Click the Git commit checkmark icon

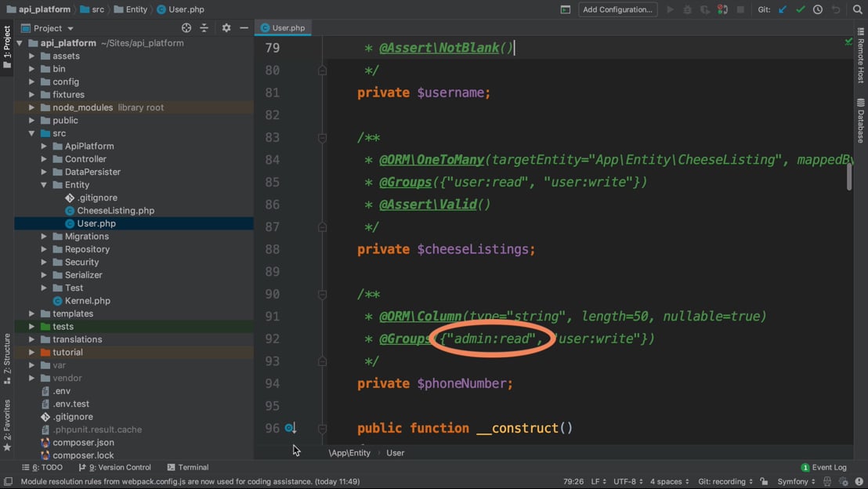pos(800,9)
